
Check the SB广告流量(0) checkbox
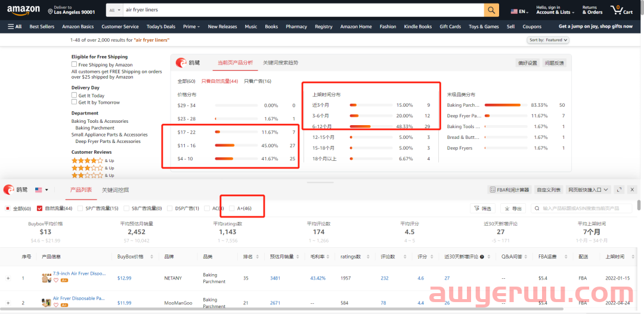[x=126, y=209]
